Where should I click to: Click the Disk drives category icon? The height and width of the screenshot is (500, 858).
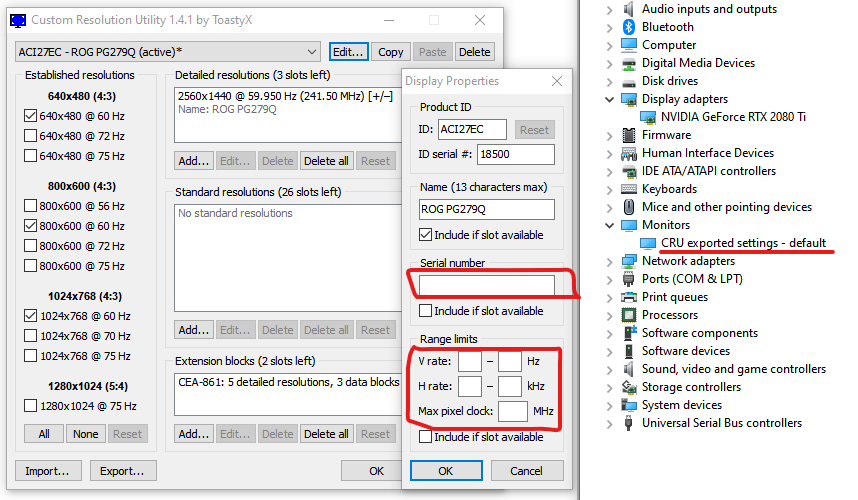click(629, 81)
